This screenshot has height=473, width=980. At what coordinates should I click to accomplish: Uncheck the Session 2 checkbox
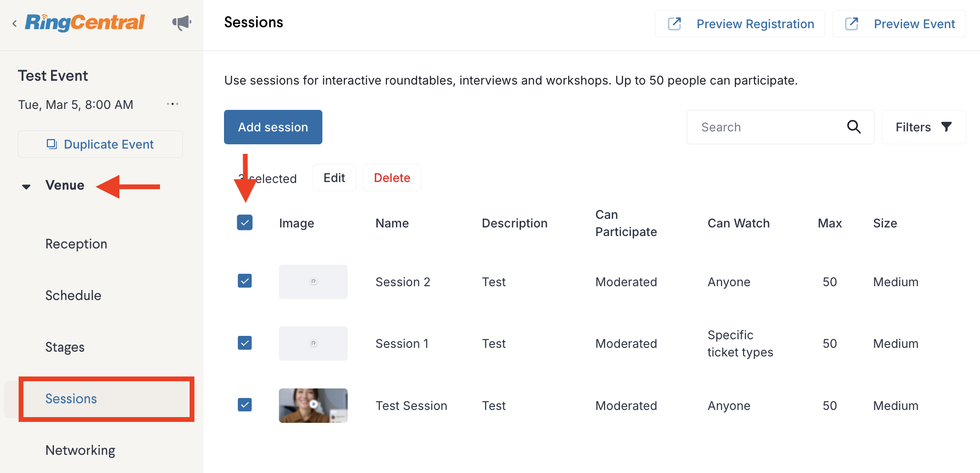(245, 281)
